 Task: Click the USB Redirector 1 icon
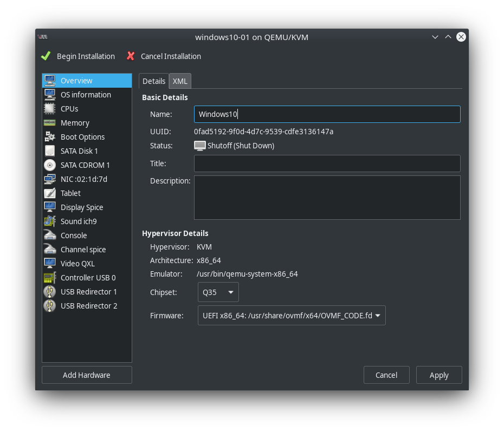50,292
